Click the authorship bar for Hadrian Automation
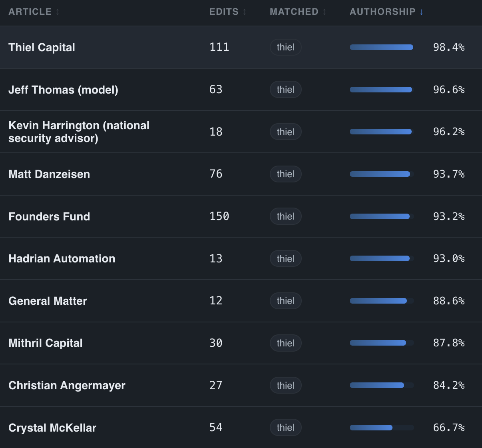Viewport: 482px width, 448px height. [382, 258]
